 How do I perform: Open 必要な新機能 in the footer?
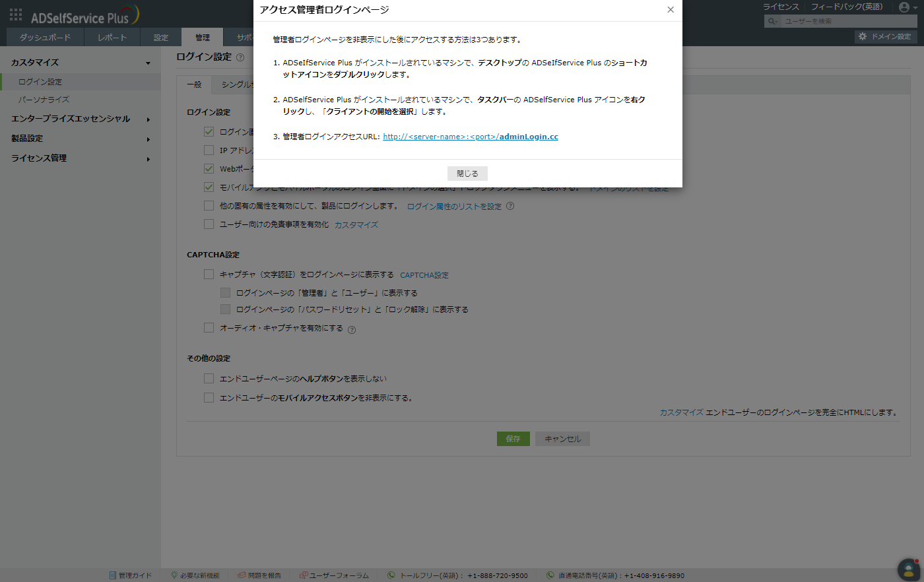(x=195, y=575)
